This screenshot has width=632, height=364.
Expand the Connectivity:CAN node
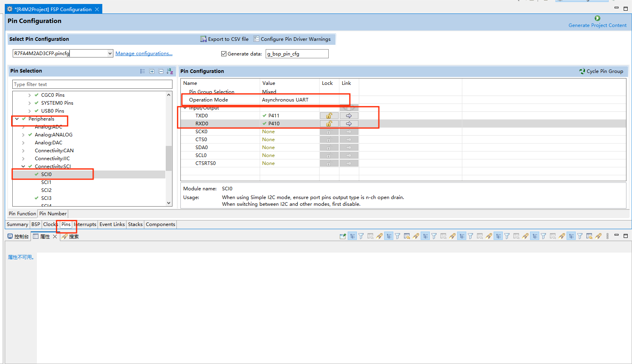[23, 151]
